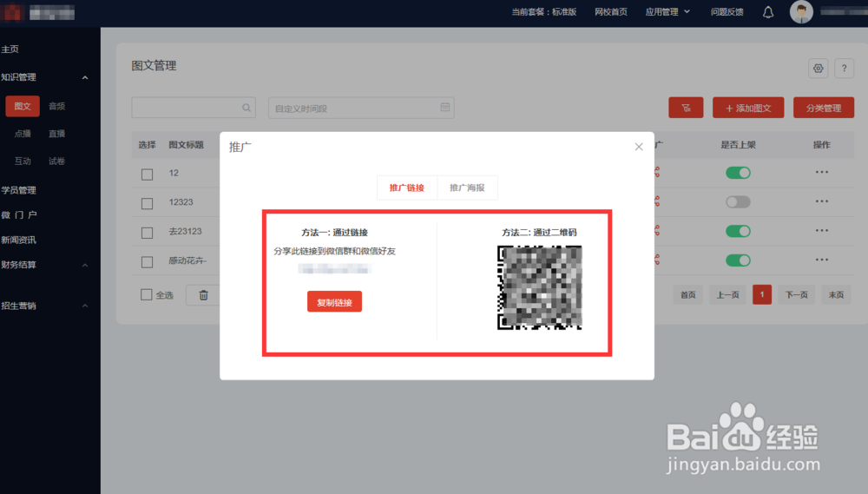Select 直播 in the sidebar
Screen dimensions: 868x494
(x=56, y=134)
